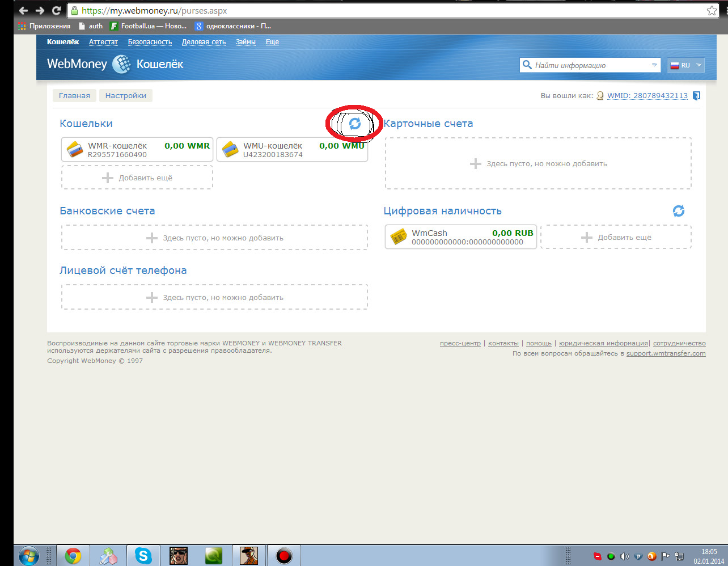
Task: Open the WMR-кошелёк R295571660490 purse
Action: [137, 150]
